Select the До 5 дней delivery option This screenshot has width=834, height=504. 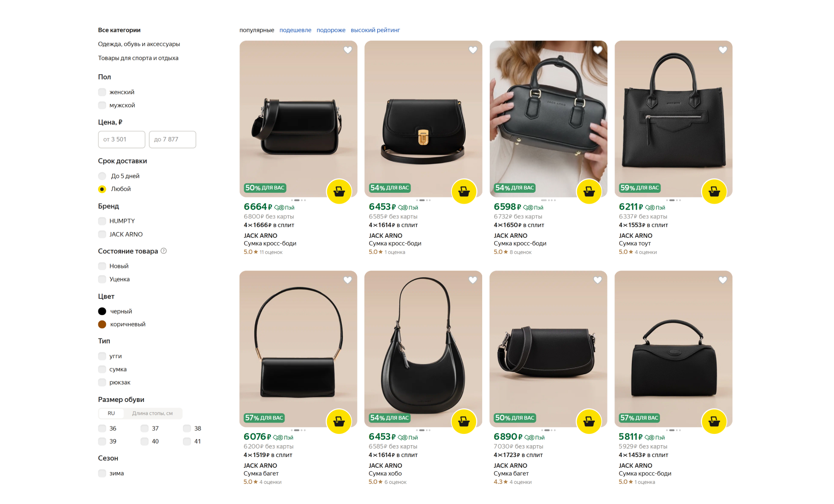102,176
